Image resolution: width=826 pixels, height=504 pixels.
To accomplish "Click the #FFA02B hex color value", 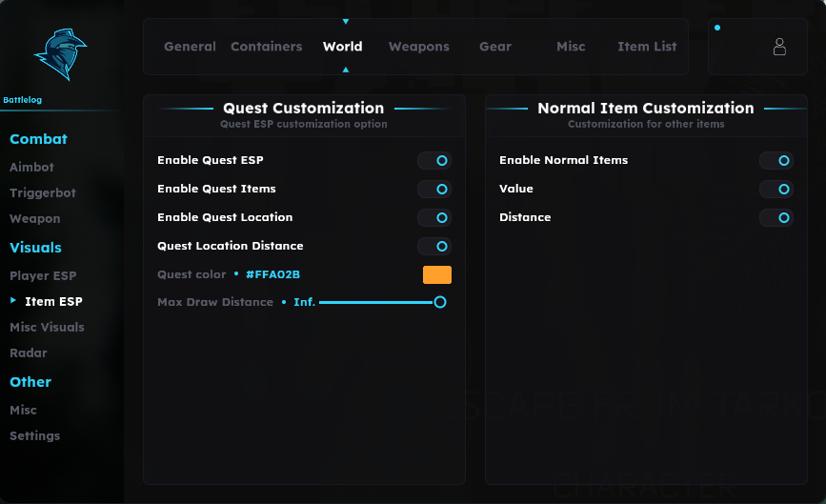I will click(x=272, y=274).
